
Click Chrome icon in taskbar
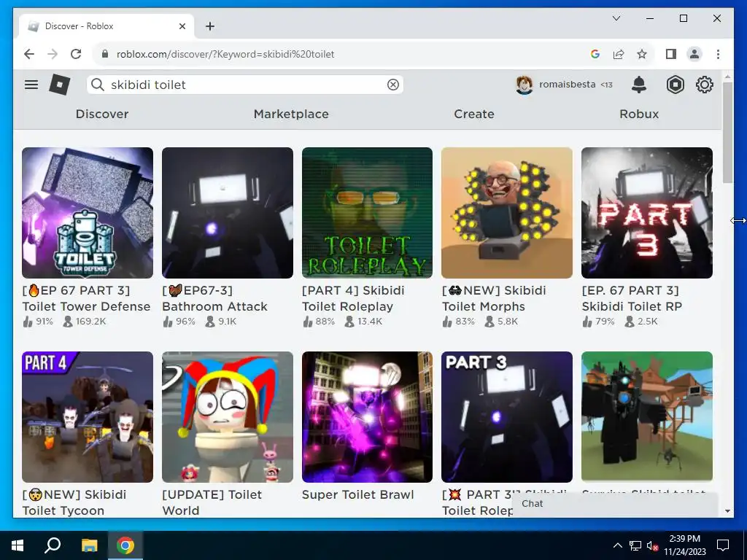[x=125, y=545]
